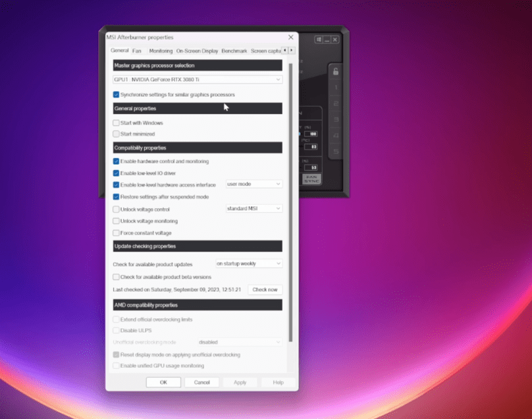
Task: Click the right arrow to reveal more tabs
Action: 290,51
